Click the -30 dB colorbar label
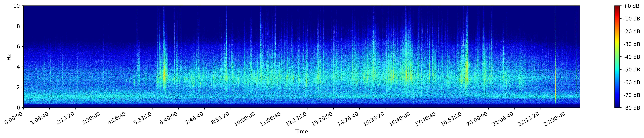644x138 pixels. [632, 44]
